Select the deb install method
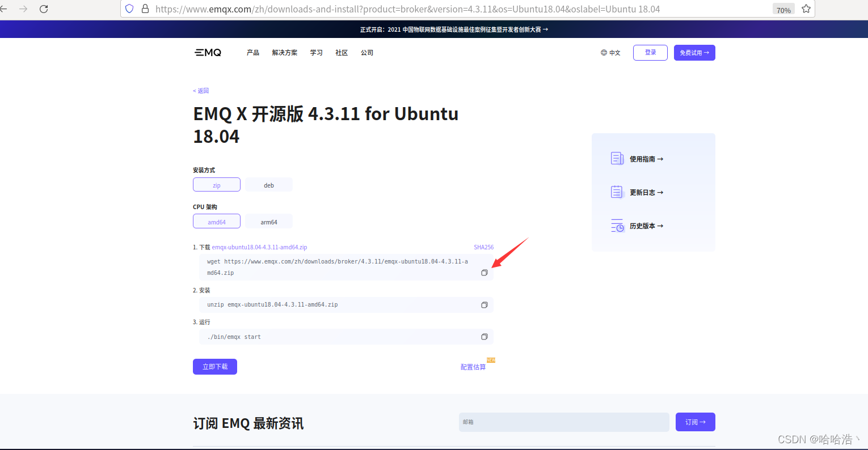Viewport: 868px width, 450px height. pos(269,185)
